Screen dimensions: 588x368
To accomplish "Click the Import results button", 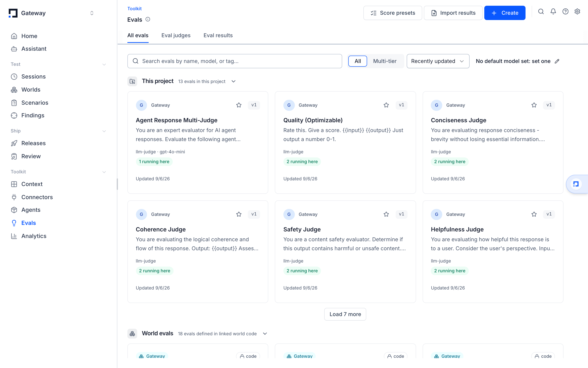I will point(453,13).
